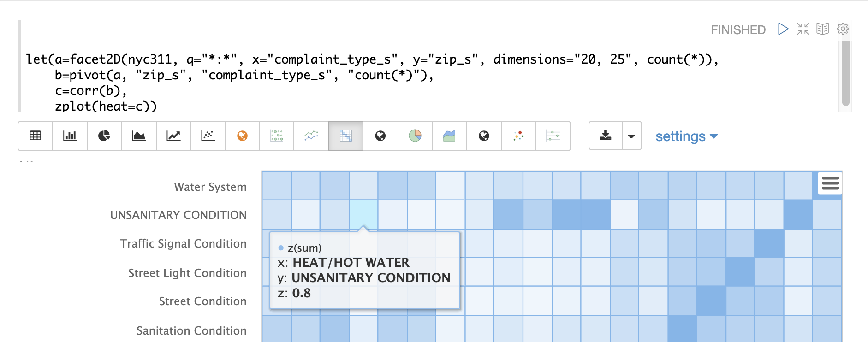The height and width of the screenshot is (342, 868).
Task: Activate the heatmap matrix visualization
Action: click(x=346, y=136)
